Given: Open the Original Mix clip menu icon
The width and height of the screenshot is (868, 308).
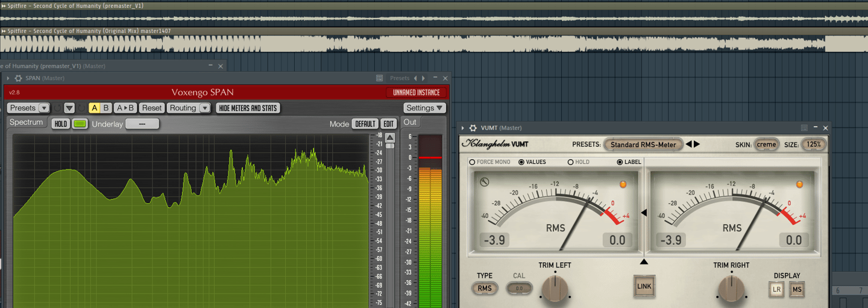Looking at the screenshot, I should (x=4, y=31).
